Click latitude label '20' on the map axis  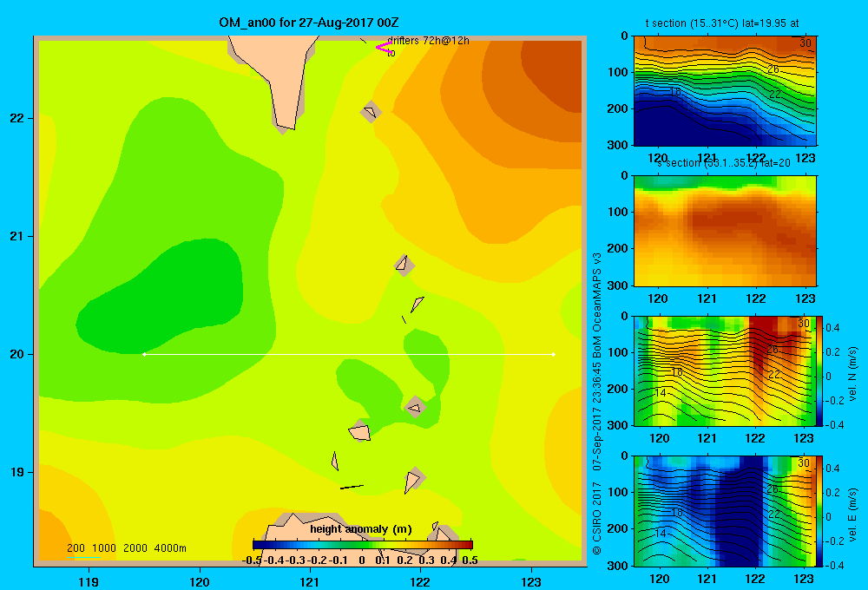(17, 354)
